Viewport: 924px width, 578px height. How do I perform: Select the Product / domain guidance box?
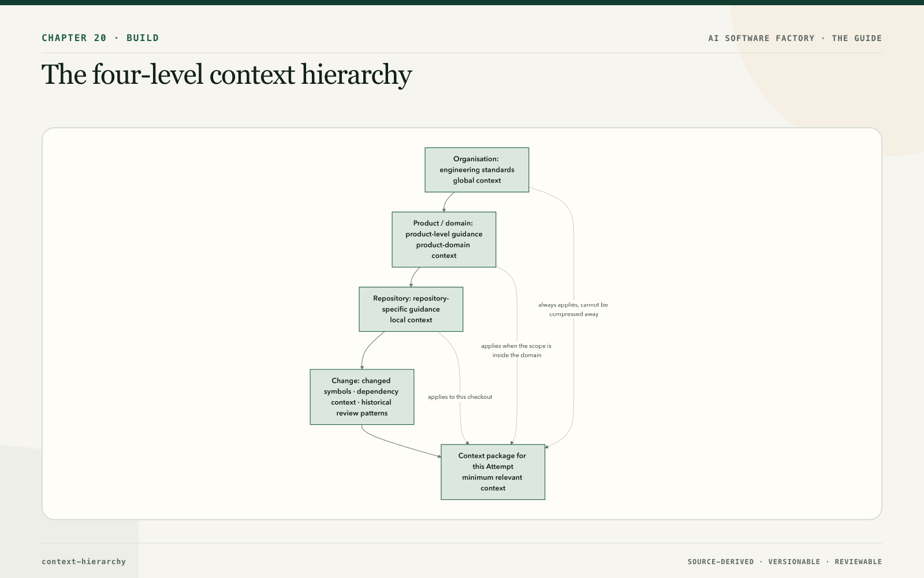444,239
